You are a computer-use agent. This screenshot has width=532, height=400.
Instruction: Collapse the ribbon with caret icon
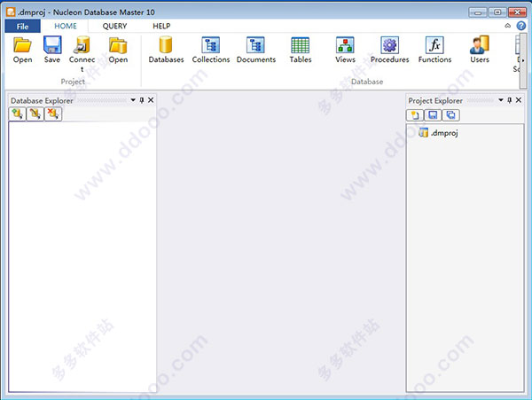[x=507, y=26]
